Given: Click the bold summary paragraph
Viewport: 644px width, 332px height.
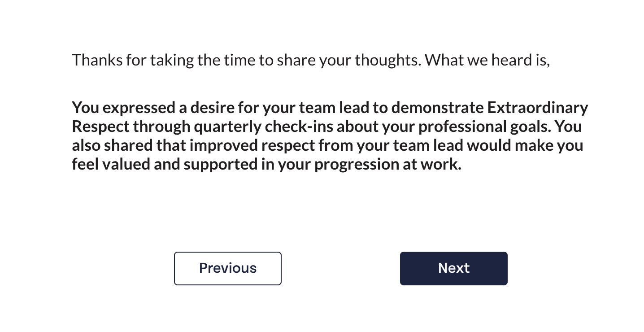Looking at the screenshot, I should 330,136.
